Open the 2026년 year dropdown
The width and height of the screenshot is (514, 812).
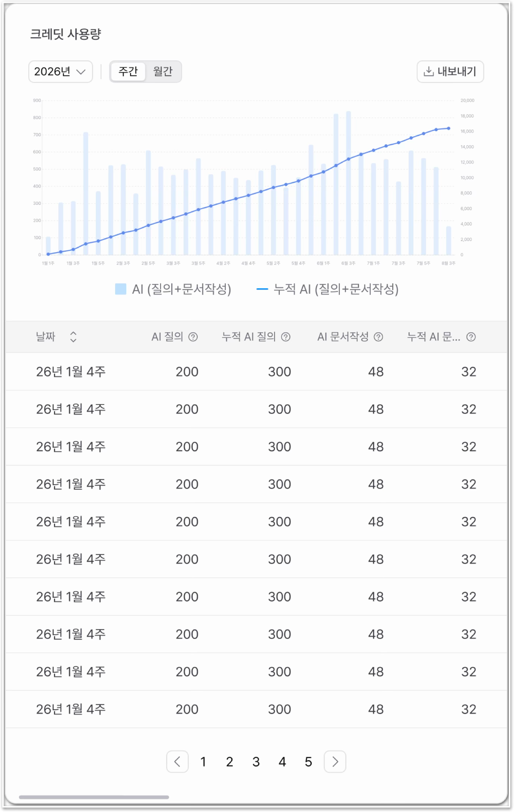coord(60,72)
